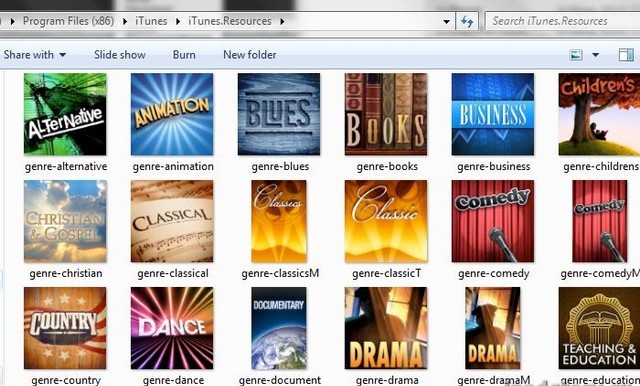Select the Teaching & Education thumbnail
The height and width of the screenshot is (386, 640).
(599, 328)
